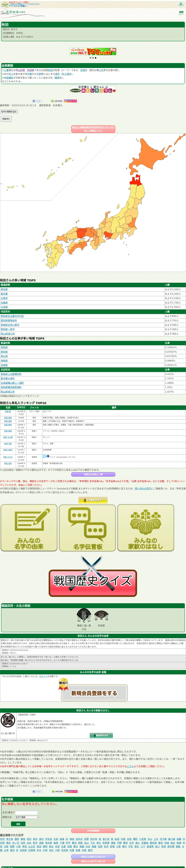This screenshot has width=186, height=868.
Task: Click the 新規会員登録をする button
Action: (x=94, y=693)
